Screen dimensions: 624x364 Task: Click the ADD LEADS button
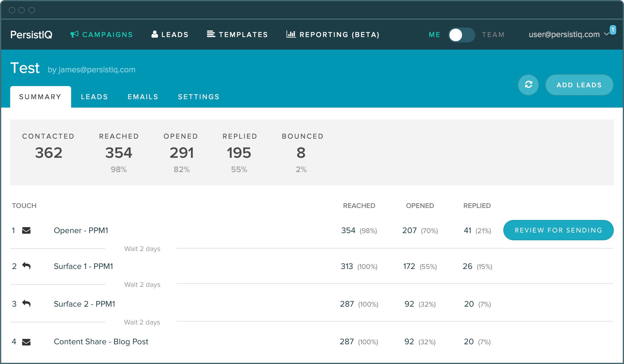[579, 85]
